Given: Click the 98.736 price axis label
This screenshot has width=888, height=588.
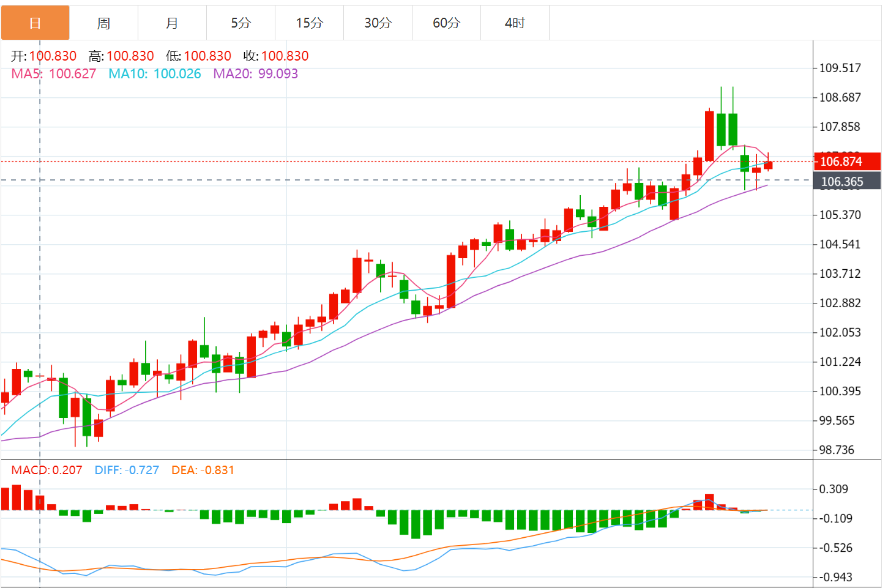Looking at the screenshot, I should click(x=837, y=450).
